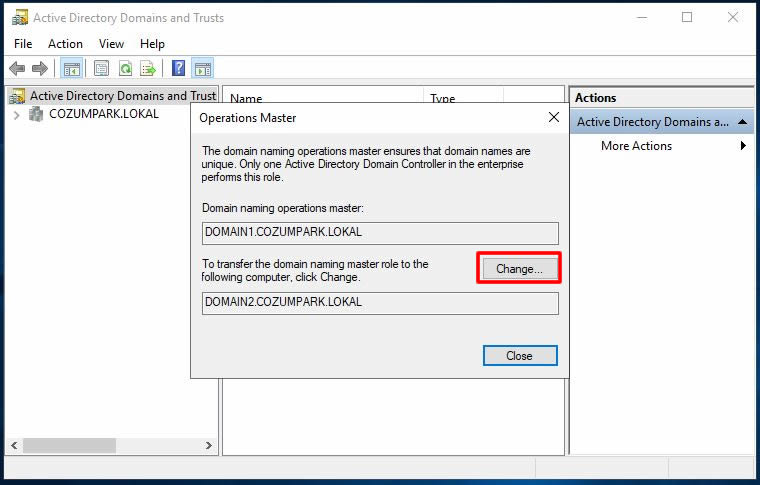This screenshot has width=760, height=485.
Task: Toggle the Show/Hide Console Tree toolbar icon
Action: click(x=71, y=68)
